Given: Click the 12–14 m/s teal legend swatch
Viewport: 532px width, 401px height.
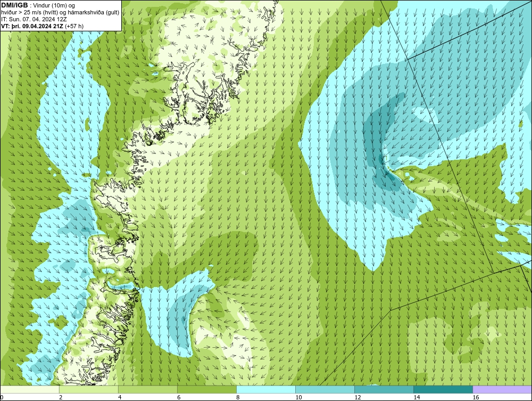Looking at the screenshot, I should point(384,389).
